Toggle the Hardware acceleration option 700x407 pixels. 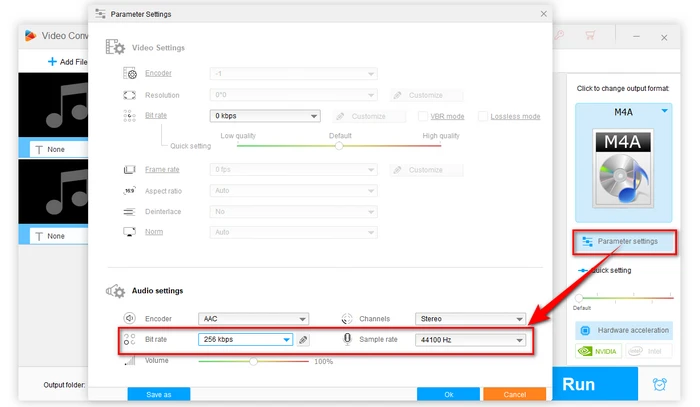622,330
